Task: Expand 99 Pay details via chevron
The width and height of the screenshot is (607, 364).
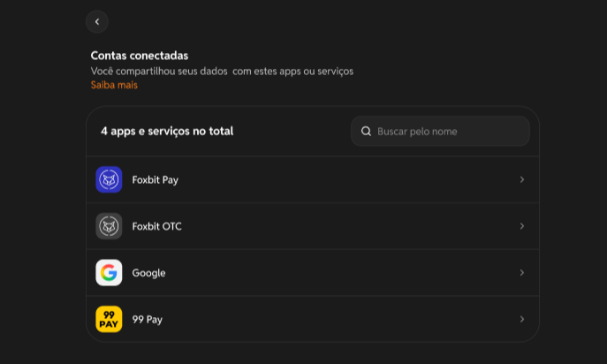Action: coord(522,319)
